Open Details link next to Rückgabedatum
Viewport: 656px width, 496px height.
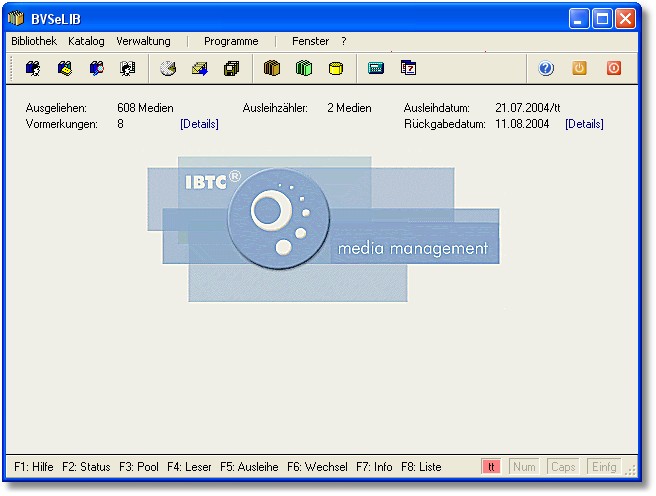click(x=584, y=124)
